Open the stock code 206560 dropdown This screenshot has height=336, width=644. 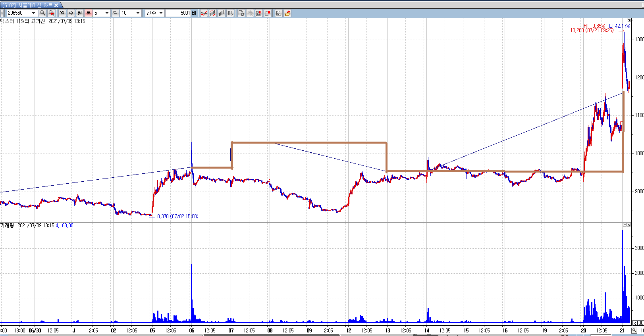[33, 13]
